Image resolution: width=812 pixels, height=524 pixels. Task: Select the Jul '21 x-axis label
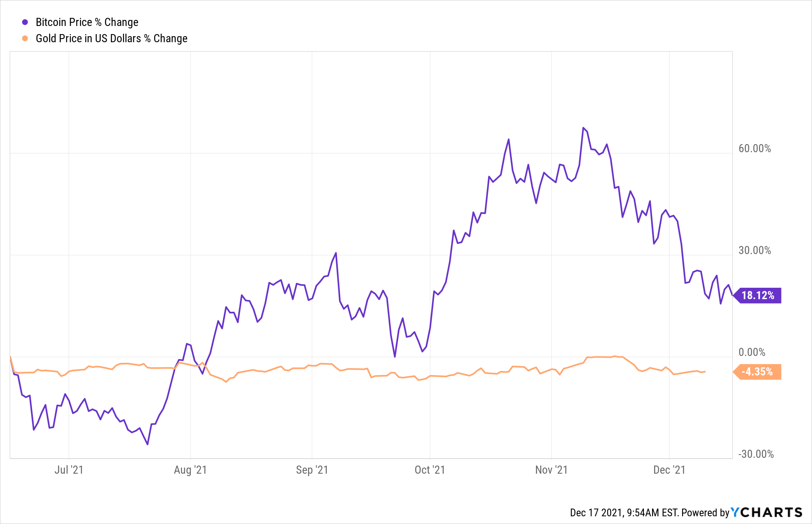tap(69, 470)
